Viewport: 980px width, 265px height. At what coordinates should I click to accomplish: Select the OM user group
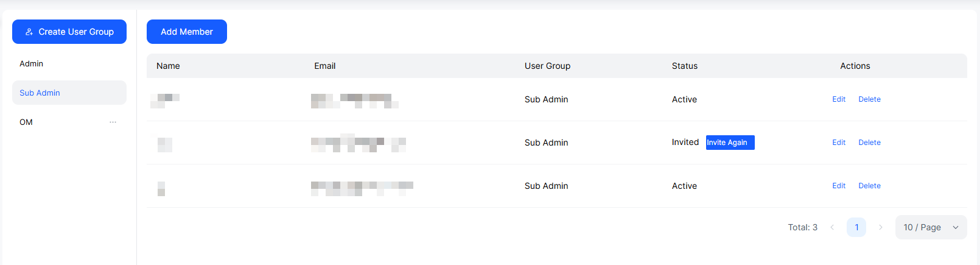click(x=26, y=122)
